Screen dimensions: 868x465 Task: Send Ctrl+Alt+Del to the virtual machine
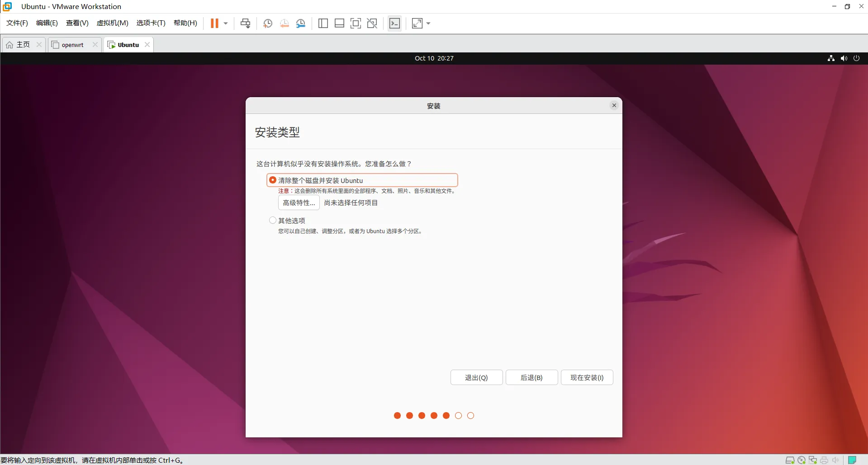pos(246,23)
